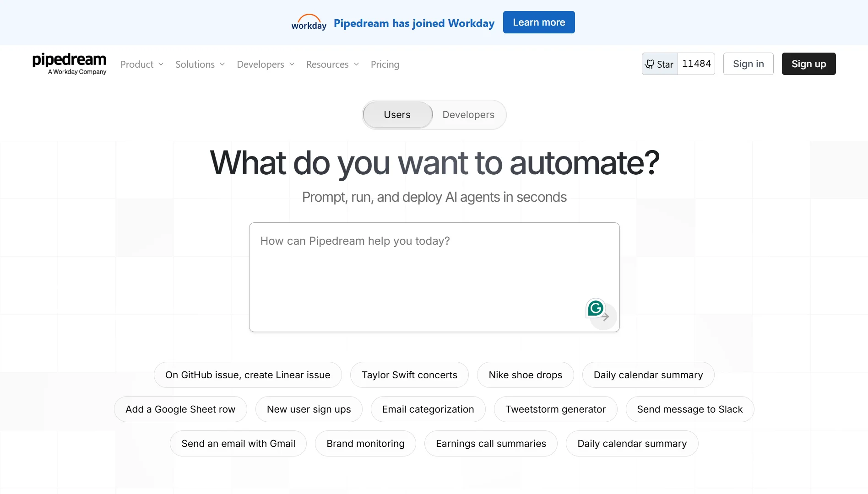Open the Pipedream home logo
The image size is (868, 494).
(x=69, y=64)
